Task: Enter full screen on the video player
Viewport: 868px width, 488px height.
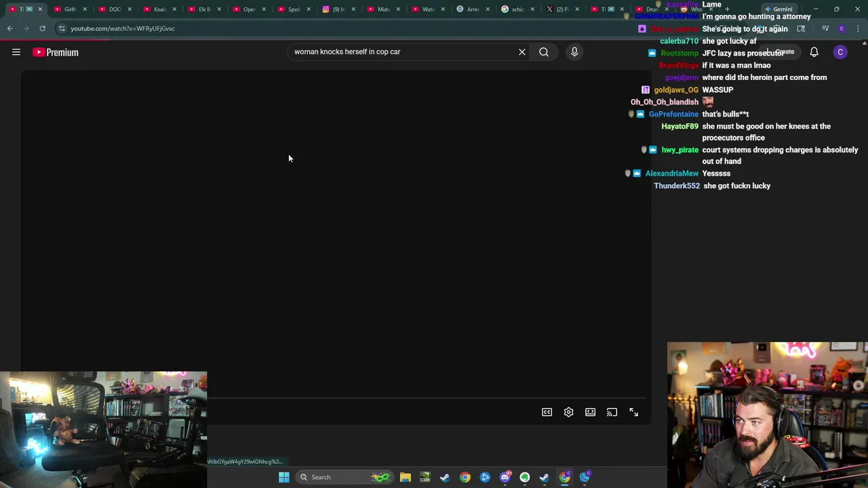Action: (x=634, y=412)
